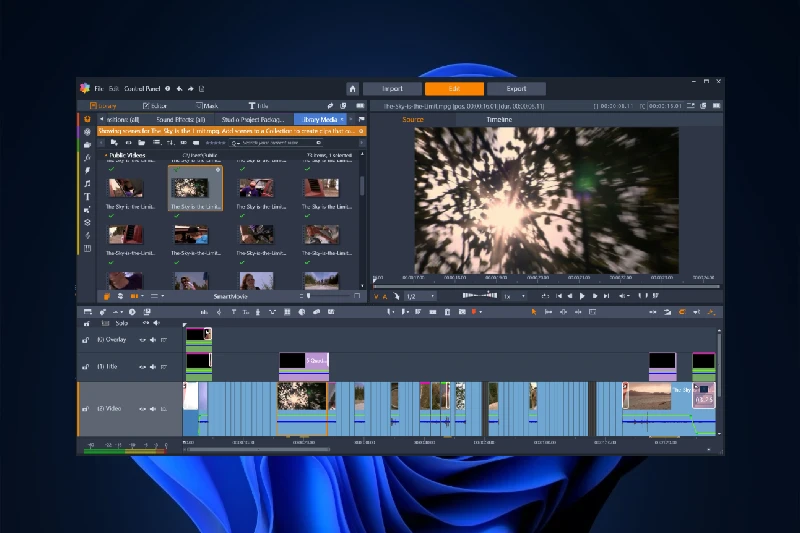Toggle the orange V video stream button
Image resolution: width=800 pixels, height=533 pixels.
tap(376, 296)
